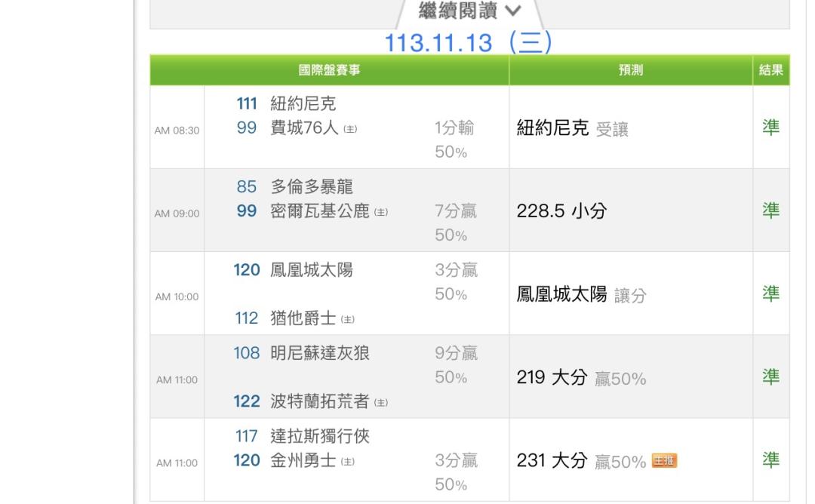Click the AM 08:30 game time

[177, 131]
